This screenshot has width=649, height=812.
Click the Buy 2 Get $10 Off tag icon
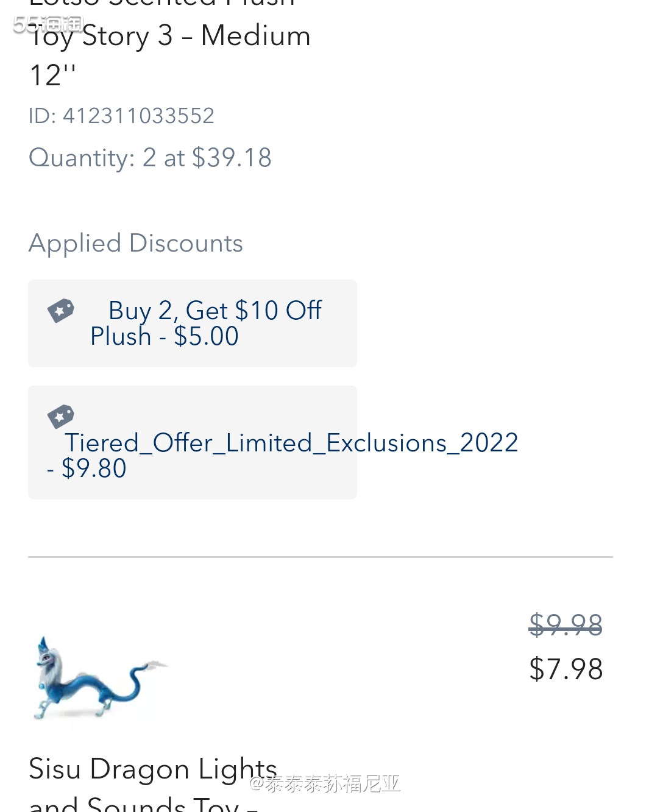61,311
